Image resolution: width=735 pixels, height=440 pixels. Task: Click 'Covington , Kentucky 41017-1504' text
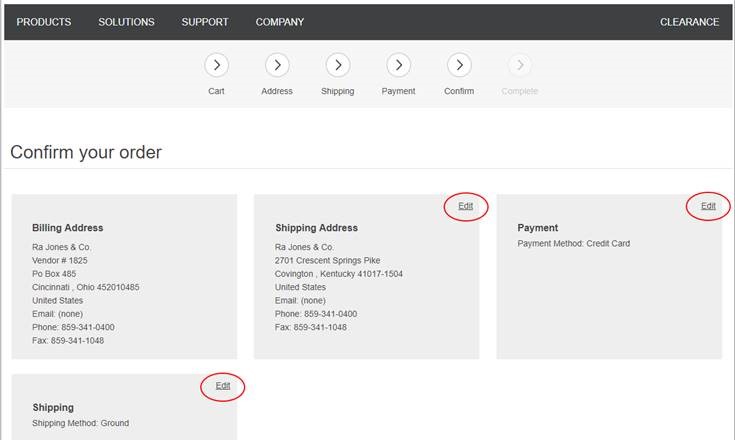339,274
